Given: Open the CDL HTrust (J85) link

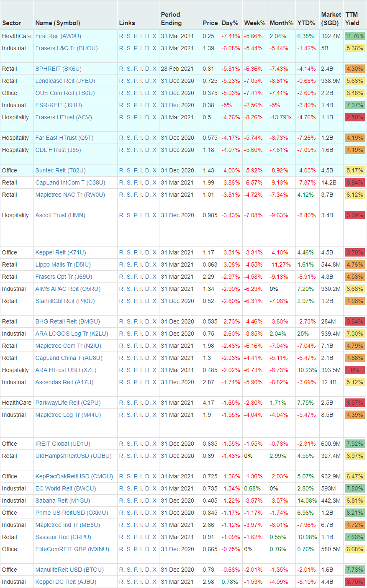Looking at the screenshot, I should point(58,150).
